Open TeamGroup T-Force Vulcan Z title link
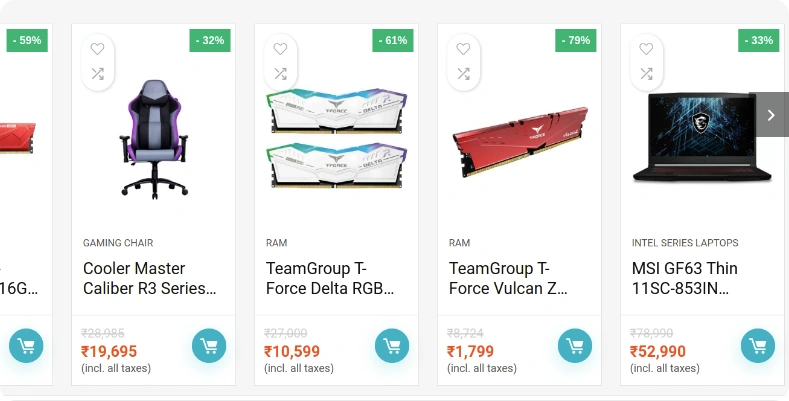The image size is (789, 401). (x=508, y=279)
